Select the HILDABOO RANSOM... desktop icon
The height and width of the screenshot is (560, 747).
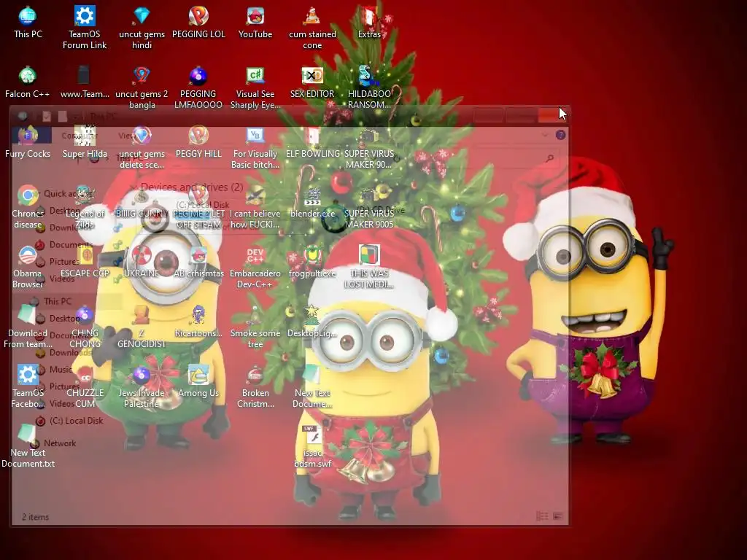pyautogui.click(x=369, y=87)
